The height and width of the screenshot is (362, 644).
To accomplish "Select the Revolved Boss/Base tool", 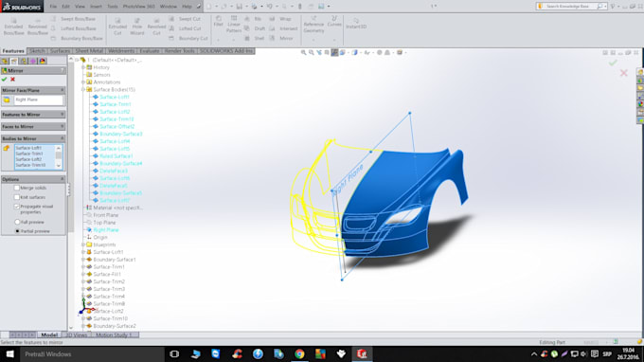I will pos(38,27).
